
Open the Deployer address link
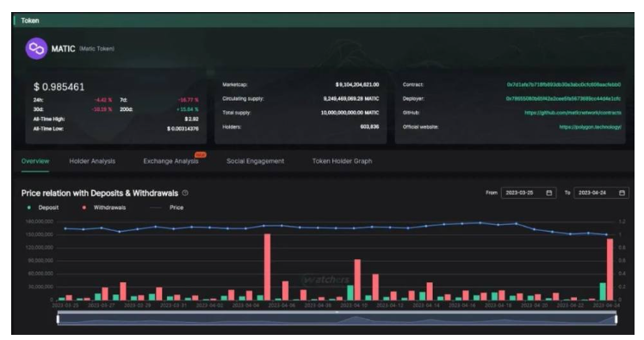pyautogui.click(x=563, y=98)
